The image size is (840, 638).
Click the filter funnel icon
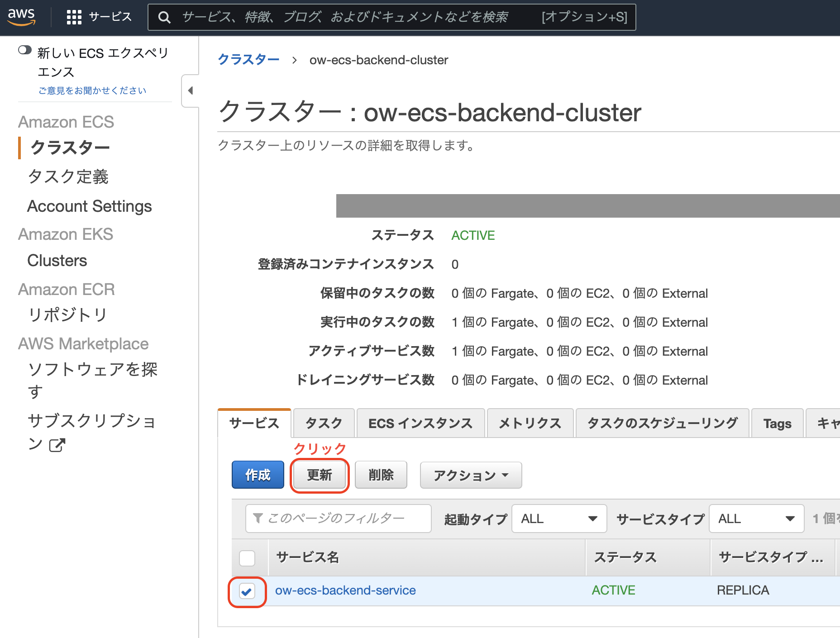click(x=257, y=519)
